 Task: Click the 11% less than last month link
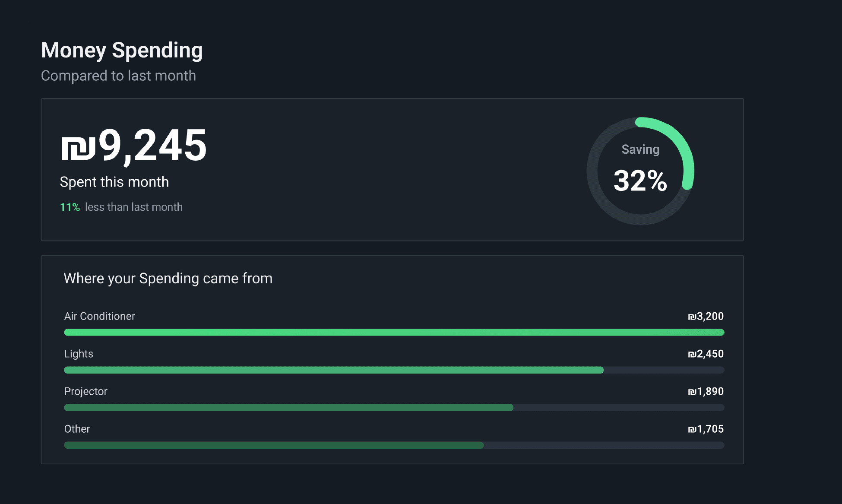(121, 207)
